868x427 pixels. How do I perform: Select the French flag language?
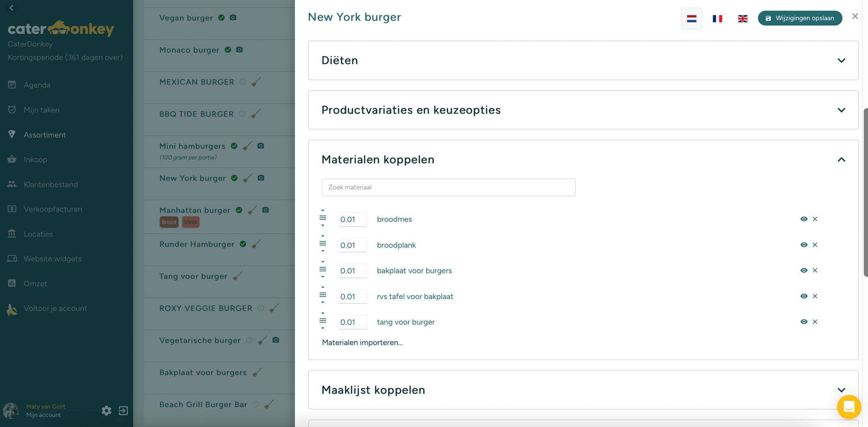717,19
